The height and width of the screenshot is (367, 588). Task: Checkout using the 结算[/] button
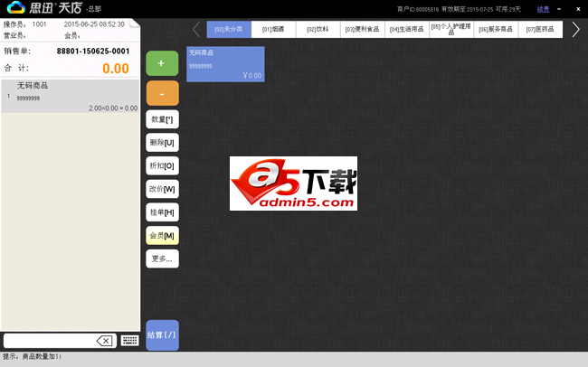point(162,335)
